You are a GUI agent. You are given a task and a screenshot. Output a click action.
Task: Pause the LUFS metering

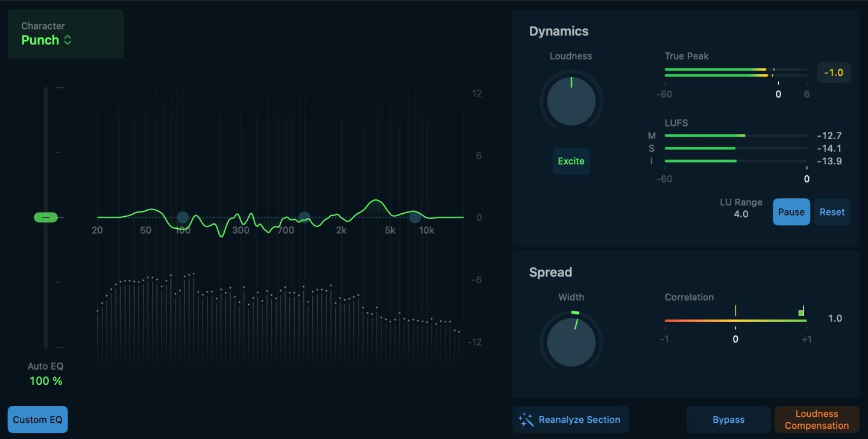tap(791, 212)
